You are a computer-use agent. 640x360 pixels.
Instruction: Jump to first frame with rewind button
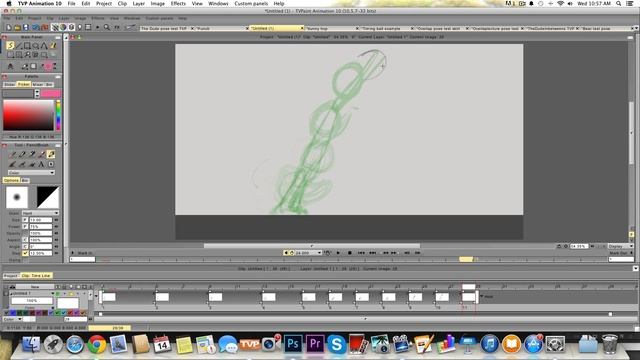[x=361, y=253]
